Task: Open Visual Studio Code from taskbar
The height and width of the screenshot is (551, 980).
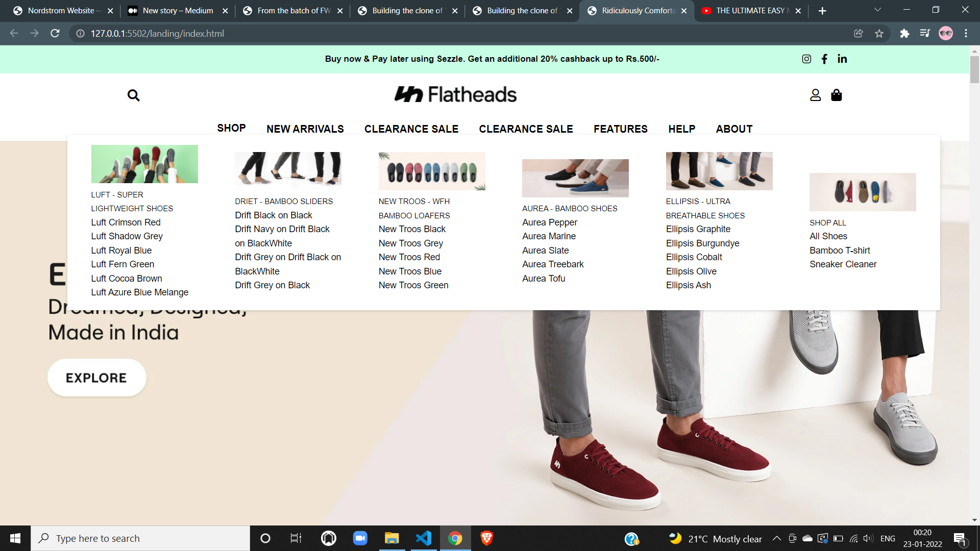Action: [x=423, y=538]
